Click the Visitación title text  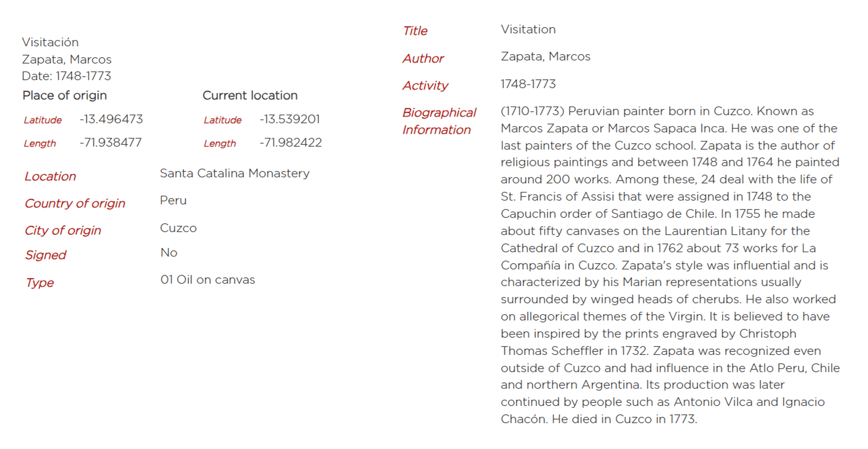[50, 42]
